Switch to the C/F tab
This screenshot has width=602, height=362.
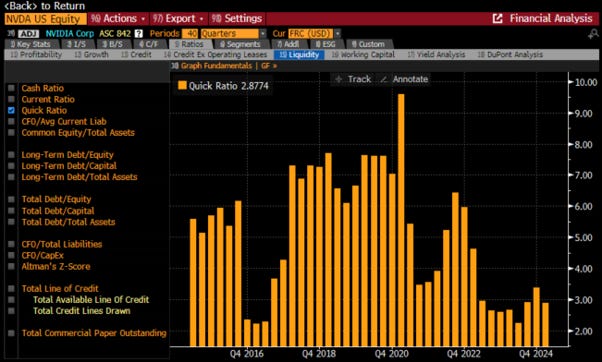coord(149,44)
